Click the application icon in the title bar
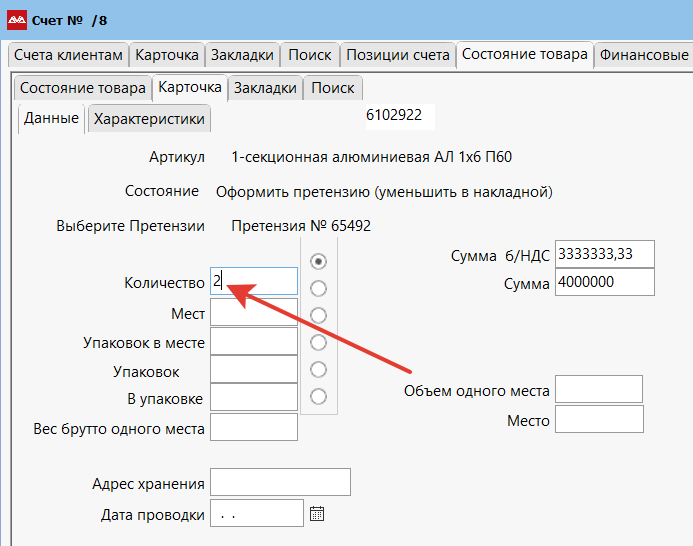This screenshot has width=693, height=546. (x=17, y=18)
